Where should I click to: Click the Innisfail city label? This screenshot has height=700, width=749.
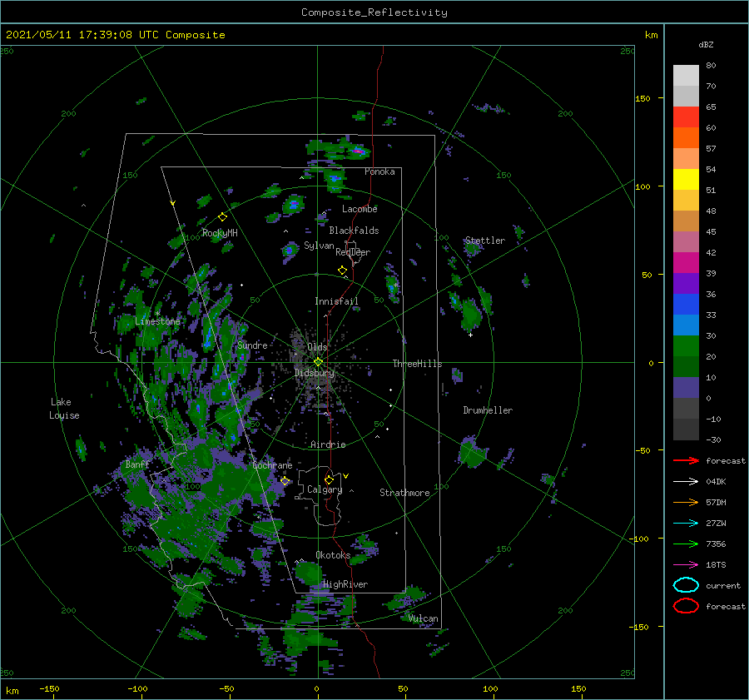pos(336,301)
